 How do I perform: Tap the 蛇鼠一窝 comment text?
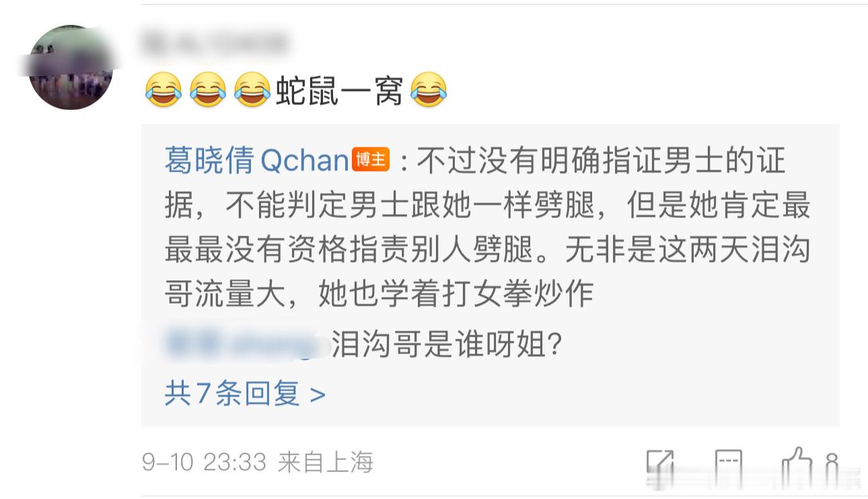click(x=340, y=91)
